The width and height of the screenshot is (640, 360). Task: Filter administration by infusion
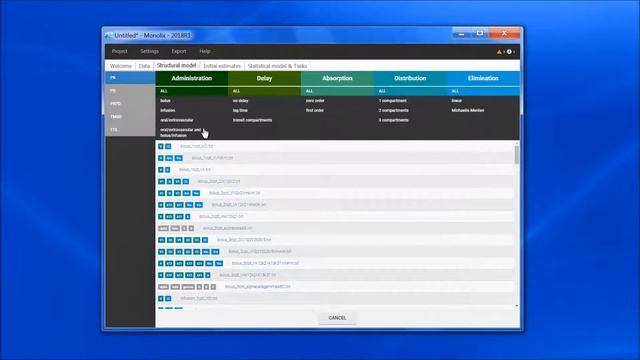168,110
